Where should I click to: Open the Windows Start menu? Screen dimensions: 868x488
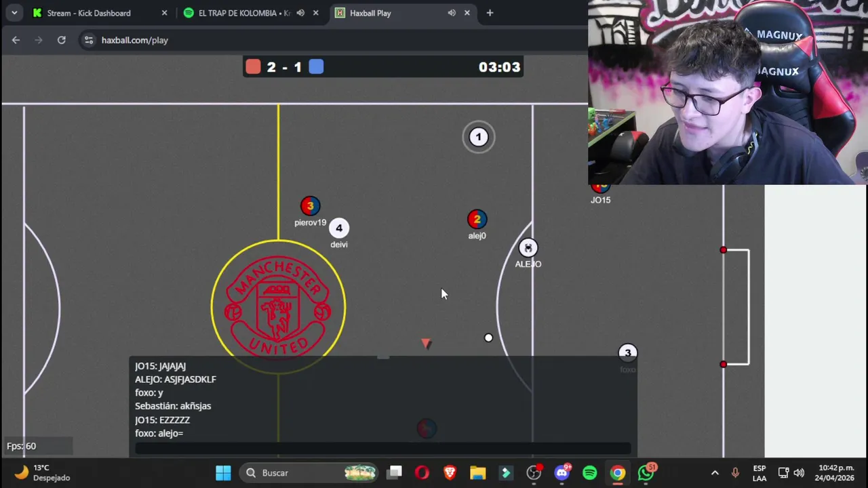tap(223, 472)
